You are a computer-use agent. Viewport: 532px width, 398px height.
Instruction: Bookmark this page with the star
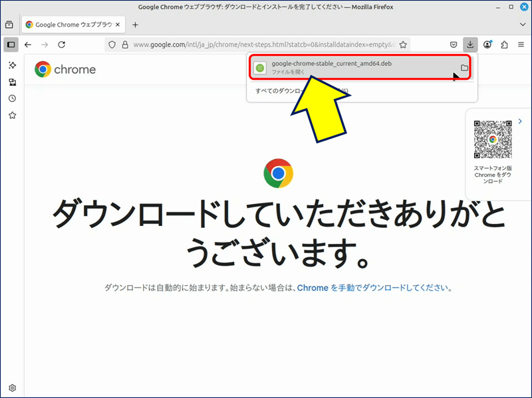pos(403,45)
